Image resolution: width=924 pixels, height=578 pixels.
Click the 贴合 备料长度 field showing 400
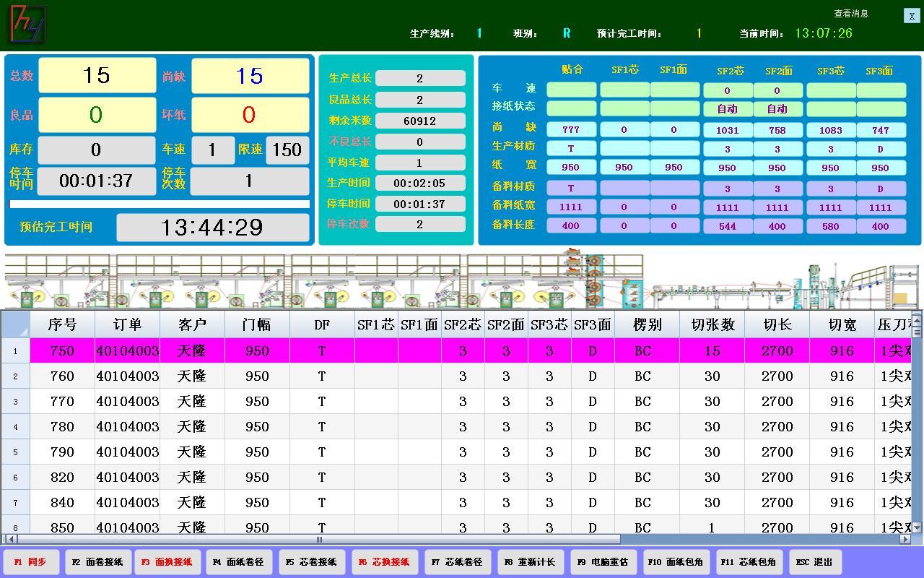pos(571,226)
